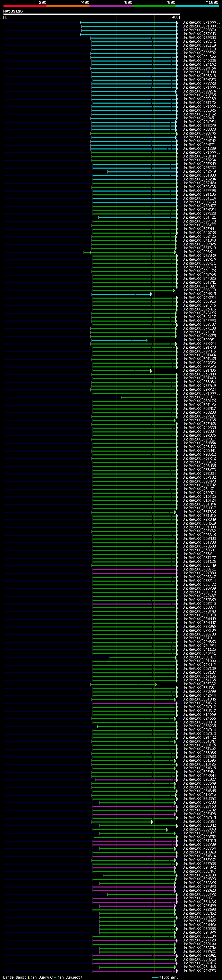Click the purple alignment bar for A3B7K1

click(135, 569)
